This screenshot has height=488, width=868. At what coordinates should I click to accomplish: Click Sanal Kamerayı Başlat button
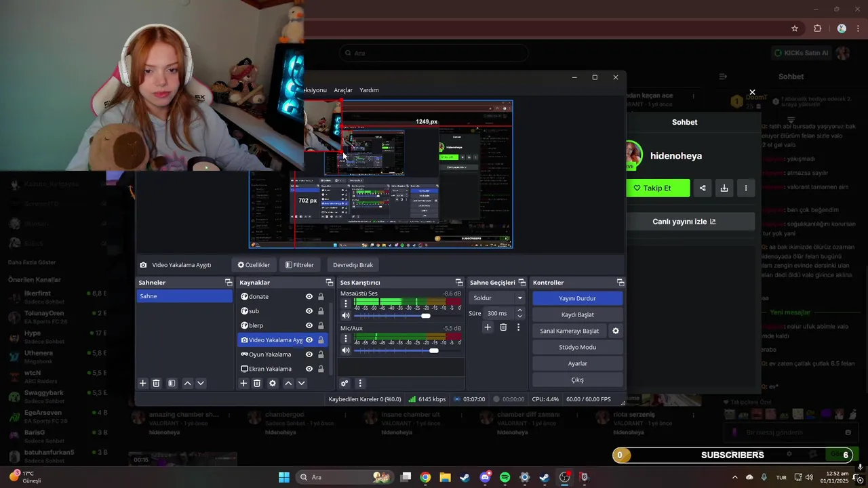570,331
